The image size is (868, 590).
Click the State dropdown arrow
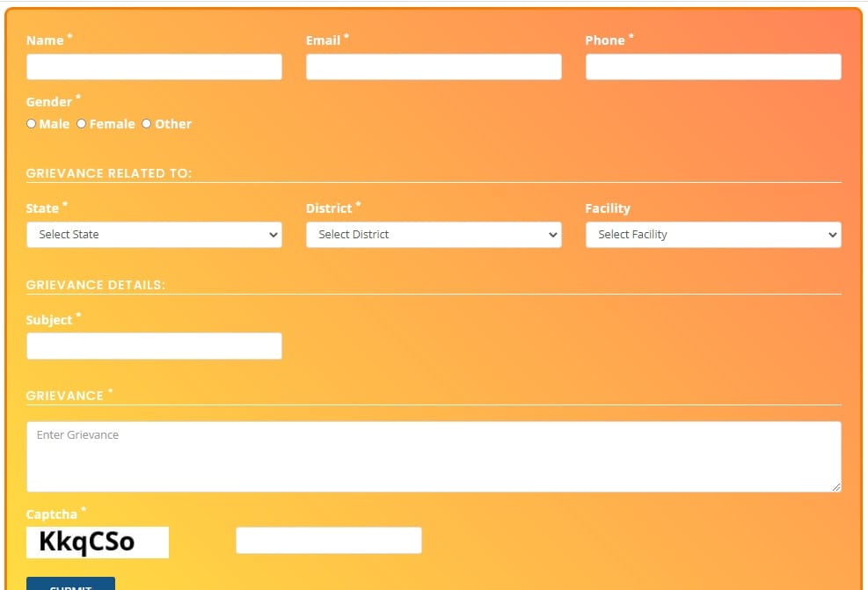click(274, 235)
